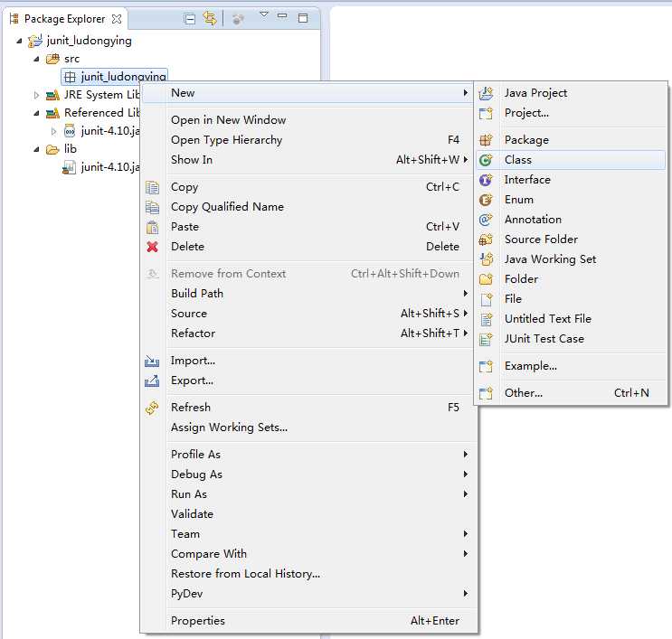Collapse the lib folder node
This screenshot has width=672, height=639.
click(36, 149)
